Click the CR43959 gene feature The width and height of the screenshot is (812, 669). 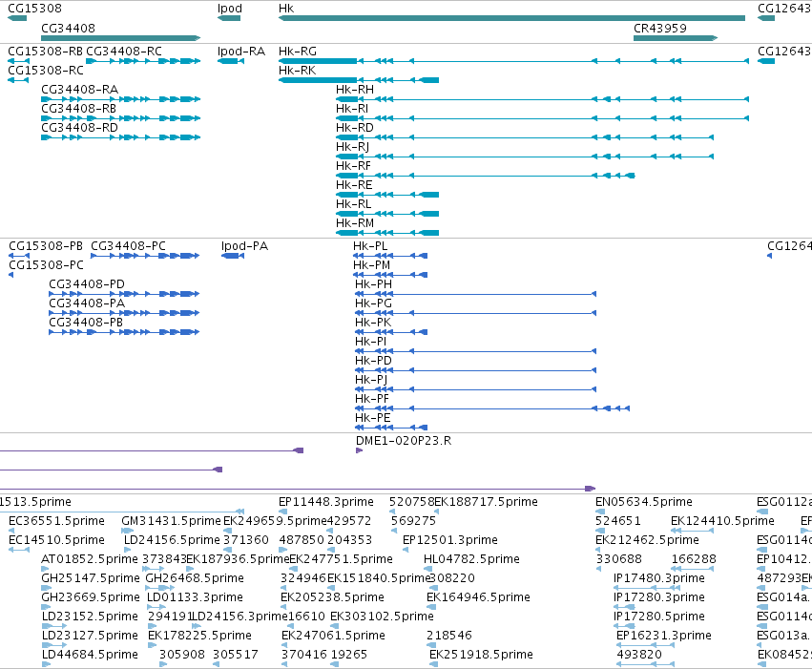pos(676,38)
